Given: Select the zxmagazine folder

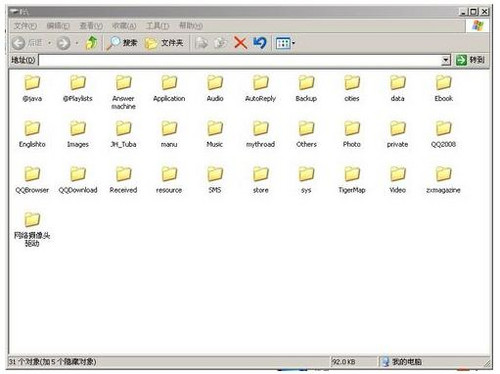Looking at the screenshot, I should (x=443, y=180).
